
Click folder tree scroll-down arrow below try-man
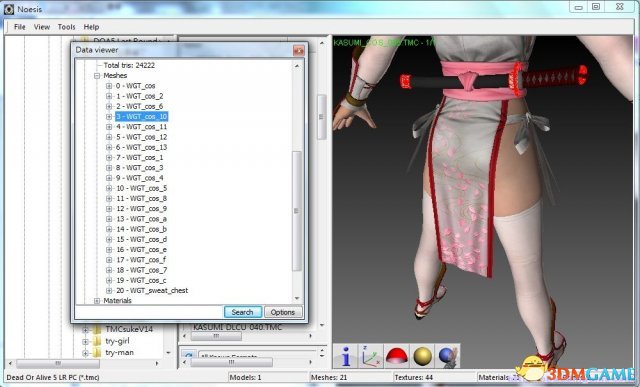coord(169,353)
